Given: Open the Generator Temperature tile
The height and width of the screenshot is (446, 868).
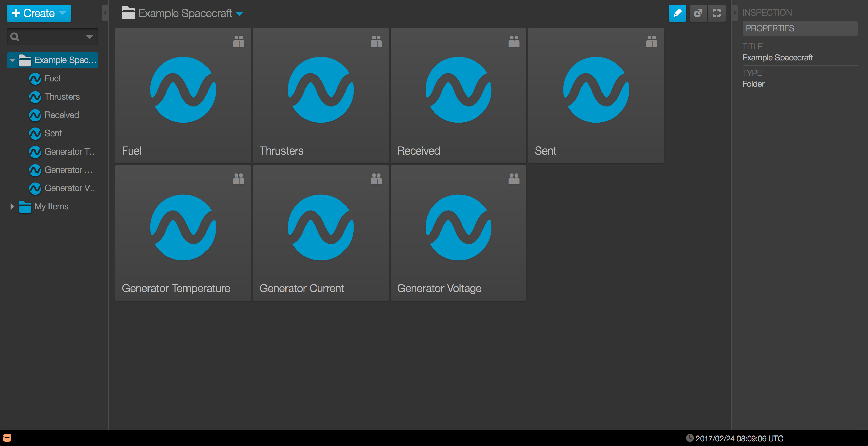Looking at the screenshot, I should click(183, 233).
